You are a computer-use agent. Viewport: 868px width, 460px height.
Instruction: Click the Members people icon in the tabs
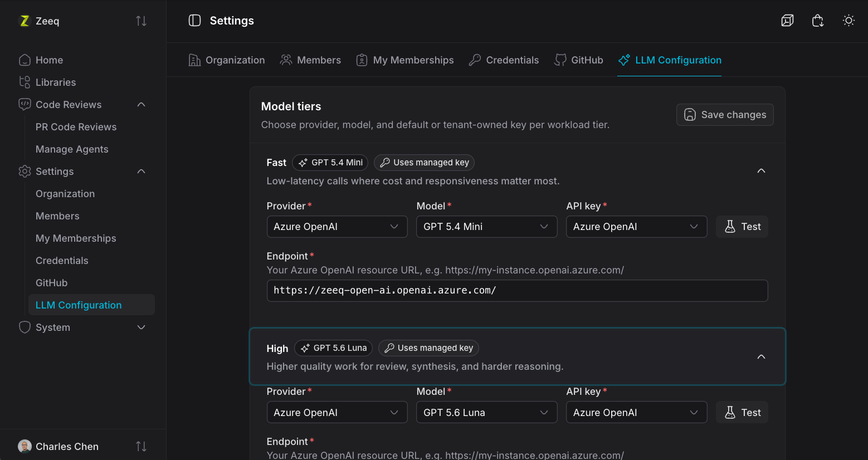pyautogui.click(x=286, y=60)
